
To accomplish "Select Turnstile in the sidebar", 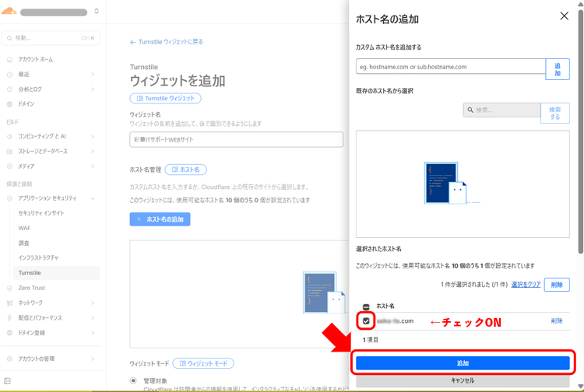I will 57,273.
